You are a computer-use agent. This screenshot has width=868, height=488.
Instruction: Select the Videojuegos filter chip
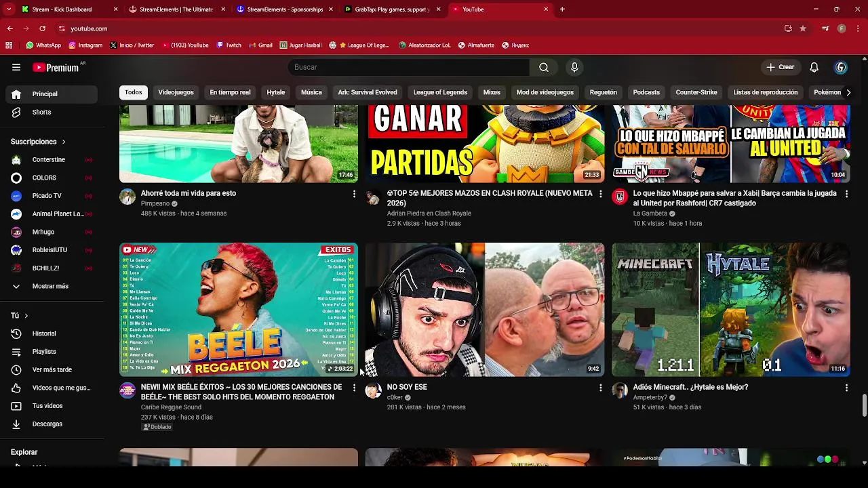point(176,92)
